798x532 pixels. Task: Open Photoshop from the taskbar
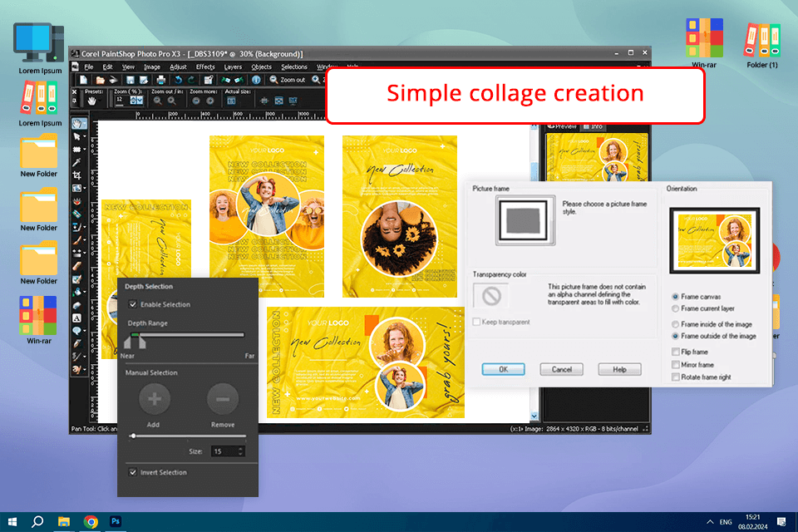tap(116, 521)
